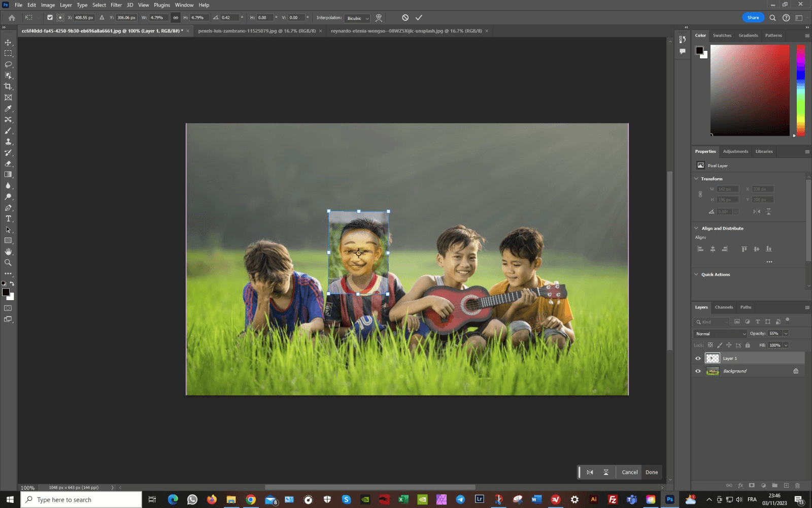
Task: Flip vertically in the transform bar
Action: pyautogui.click(x=606, y=472)
